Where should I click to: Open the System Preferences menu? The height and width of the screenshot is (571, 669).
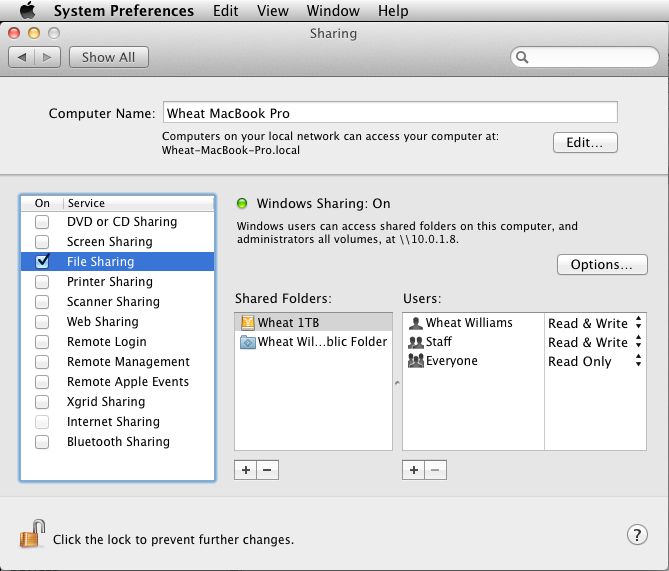(x=124, y=11)
